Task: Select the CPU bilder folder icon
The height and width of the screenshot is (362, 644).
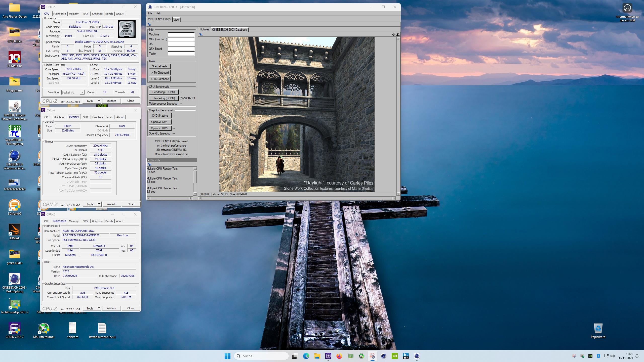Action: click(15, 35)
